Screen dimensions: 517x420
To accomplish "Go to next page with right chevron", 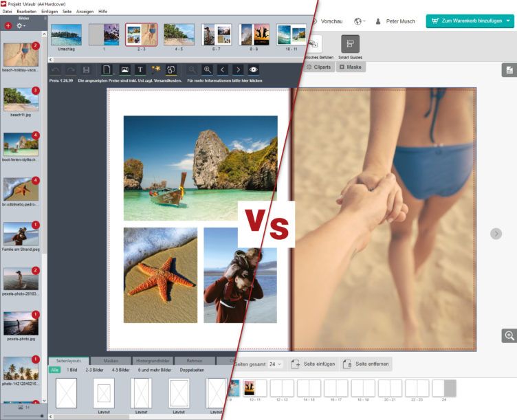I will pos(238,69).
